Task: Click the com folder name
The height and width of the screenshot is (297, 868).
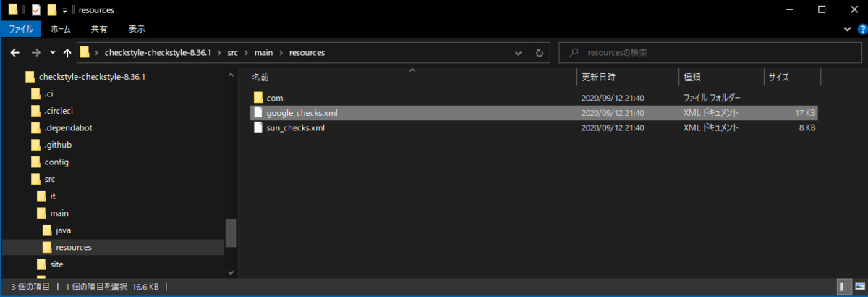Action: point(274,97)
